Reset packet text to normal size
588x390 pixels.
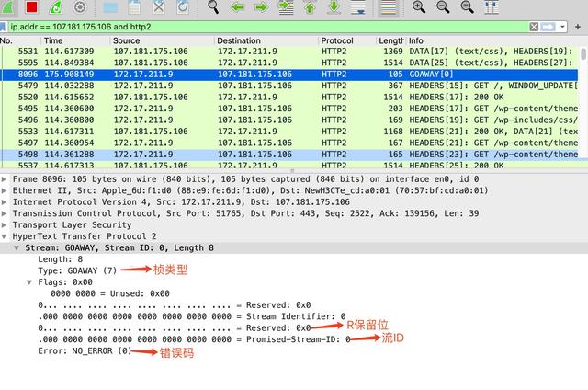(467, 6)
